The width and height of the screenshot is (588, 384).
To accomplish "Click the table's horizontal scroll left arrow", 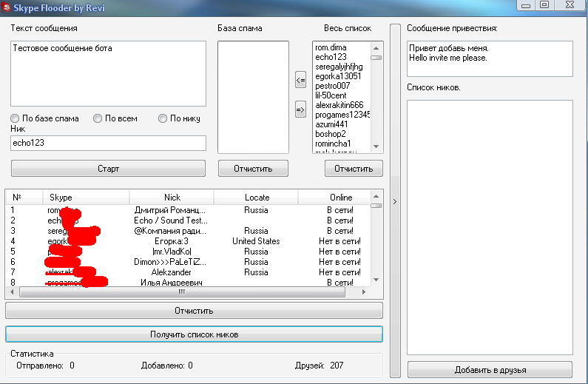I will 12,292.
